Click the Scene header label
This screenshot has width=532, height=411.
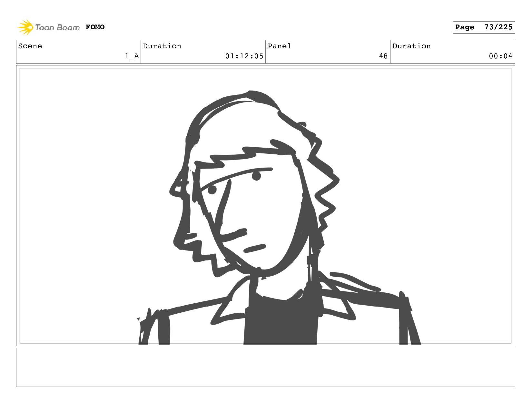click(x=30, y=46)
